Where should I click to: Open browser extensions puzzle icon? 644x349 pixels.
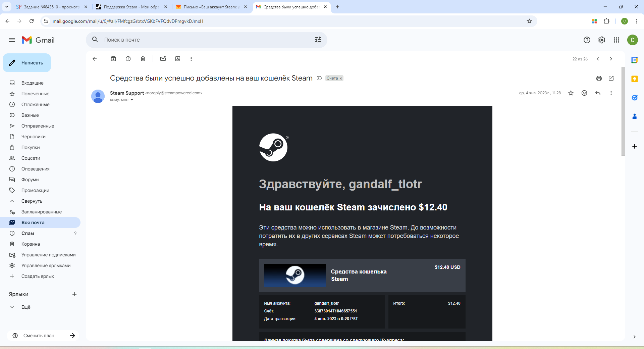(x=606, y=21)
